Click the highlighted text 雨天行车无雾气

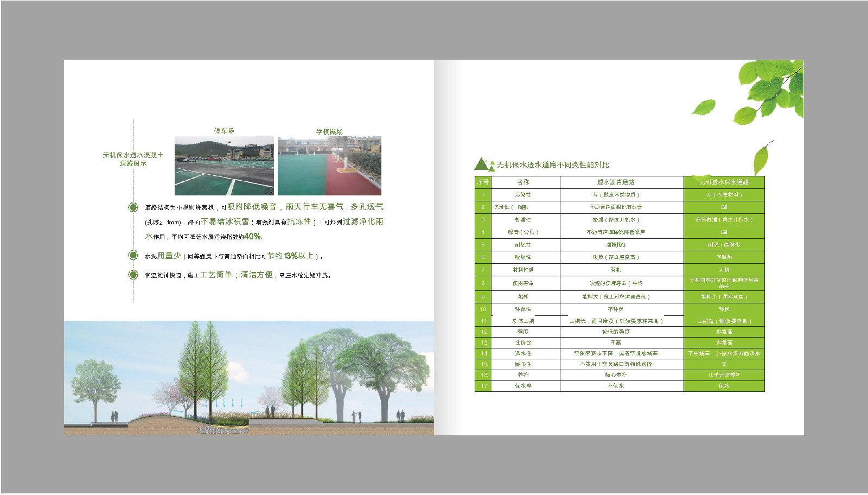315,207
